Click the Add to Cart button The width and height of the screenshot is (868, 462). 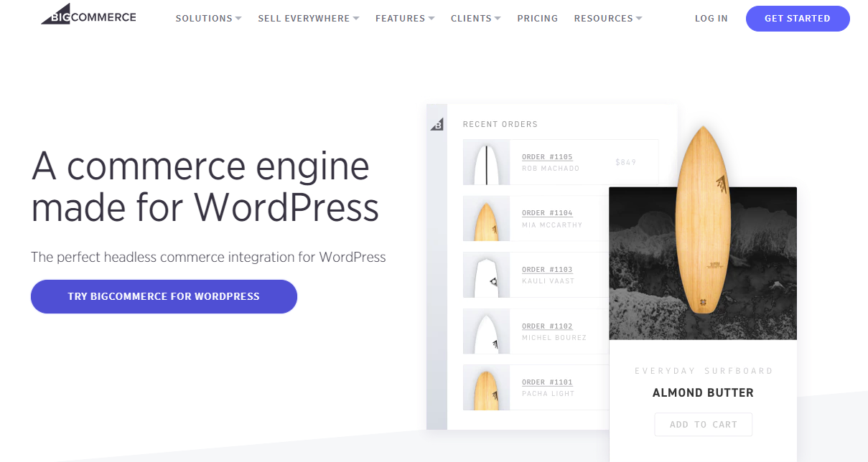pyautogui.click(x=703, y=425)
